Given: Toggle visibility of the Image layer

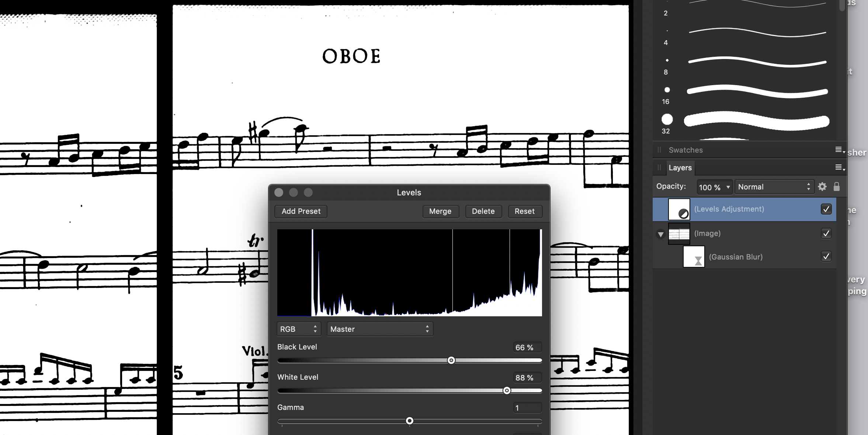Looking at the screenshot, I should tap(826, 233).
